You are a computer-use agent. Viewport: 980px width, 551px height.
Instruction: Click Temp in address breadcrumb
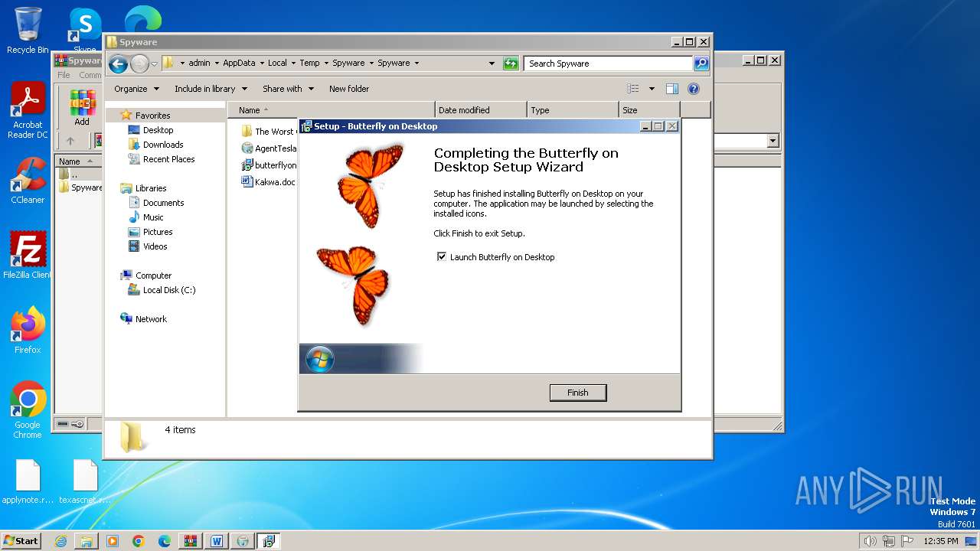[x=309, y=64]
